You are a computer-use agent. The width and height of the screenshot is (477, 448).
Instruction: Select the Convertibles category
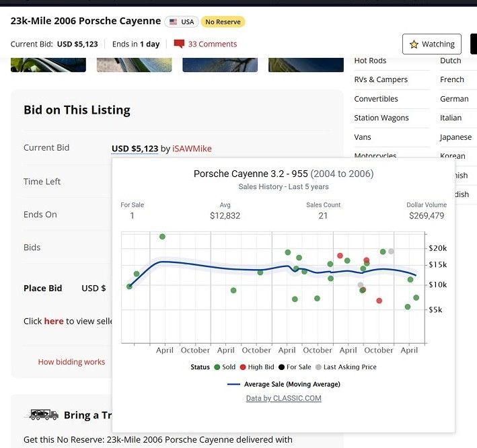tap(376, 99)
